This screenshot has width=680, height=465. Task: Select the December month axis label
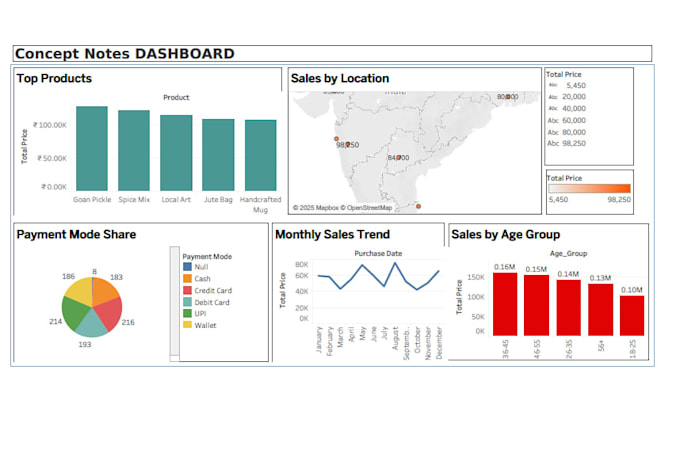[439, 343]
